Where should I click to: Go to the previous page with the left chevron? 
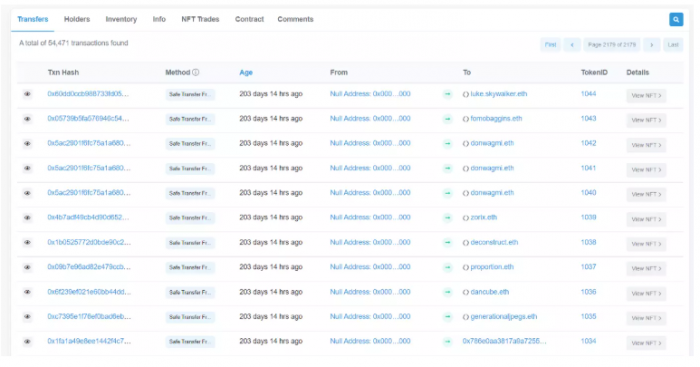[x=572, y=45]
